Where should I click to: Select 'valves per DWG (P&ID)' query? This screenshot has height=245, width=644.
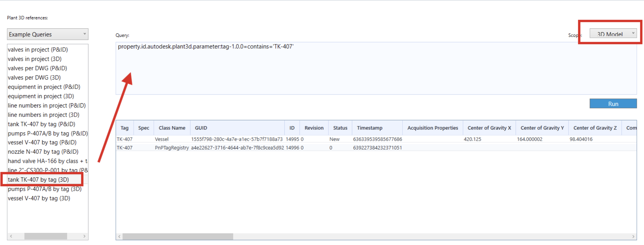pos(38,68)
